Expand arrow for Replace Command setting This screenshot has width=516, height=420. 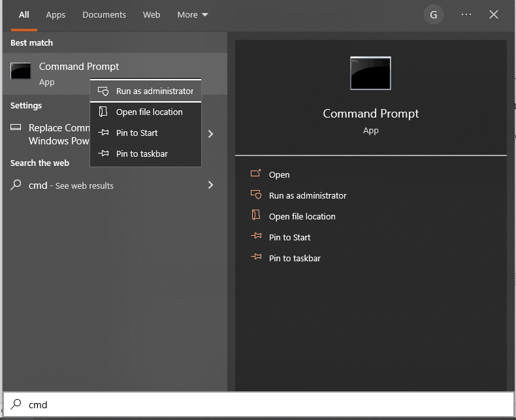(x=211, y=134)
